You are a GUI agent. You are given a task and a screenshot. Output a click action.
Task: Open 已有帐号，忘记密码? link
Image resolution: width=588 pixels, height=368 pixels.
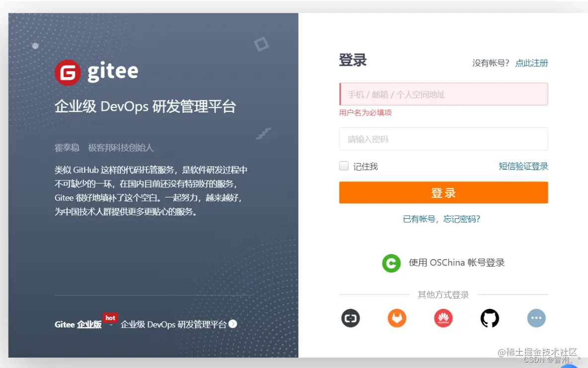441,219
